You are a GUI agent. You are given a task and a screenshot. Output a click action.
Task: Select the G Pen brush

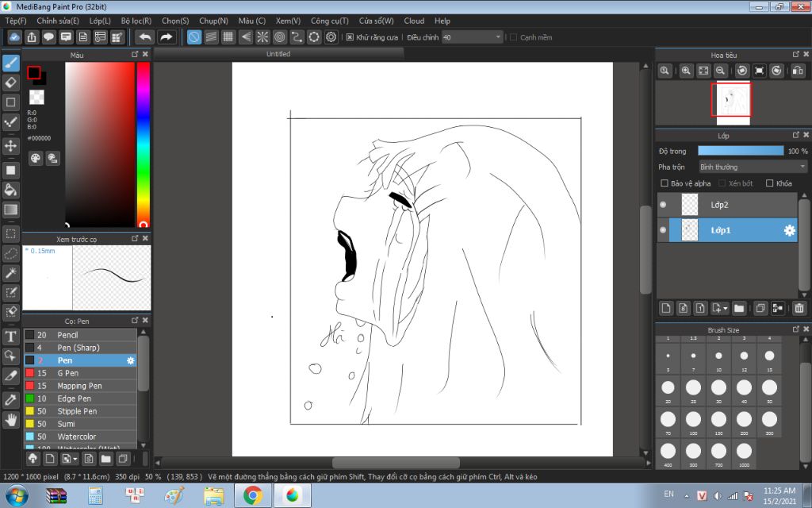tap(80, 373)
